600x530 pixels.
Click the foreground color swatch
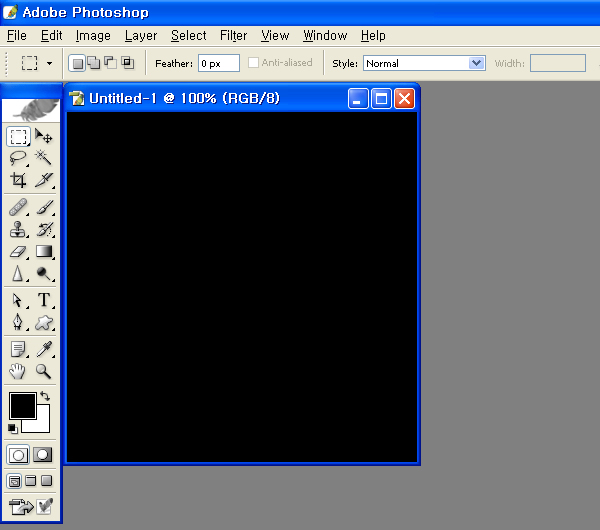(22, 406)
